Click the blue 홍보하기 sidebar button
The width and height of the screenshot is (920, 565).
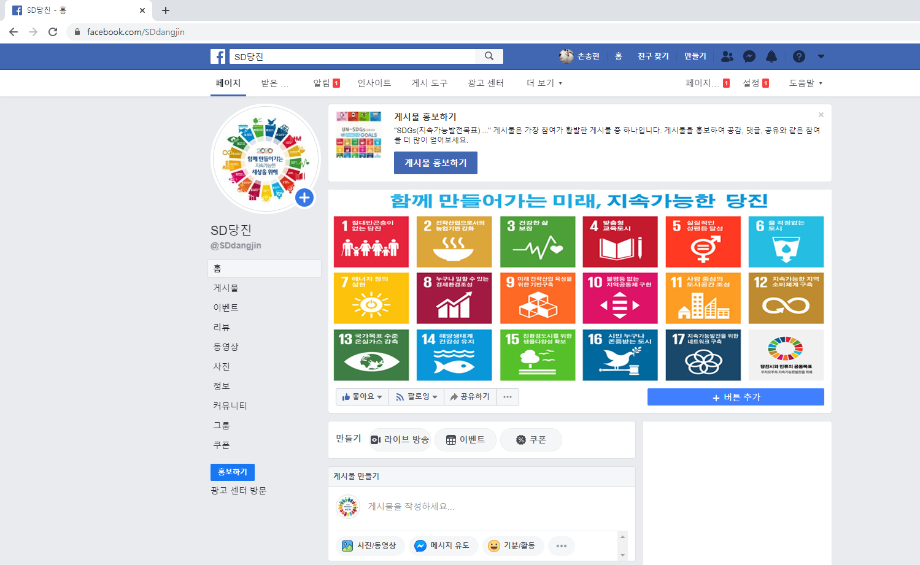pos(232,472)
